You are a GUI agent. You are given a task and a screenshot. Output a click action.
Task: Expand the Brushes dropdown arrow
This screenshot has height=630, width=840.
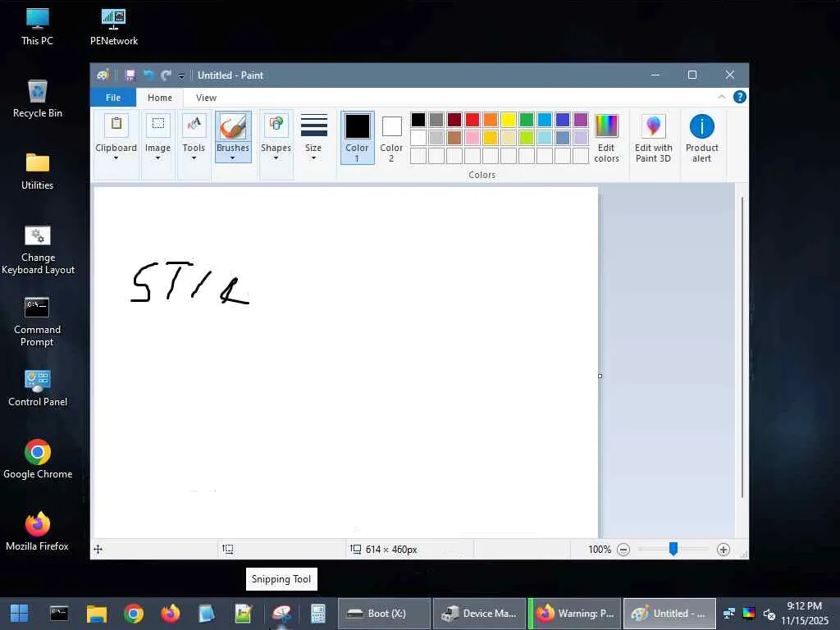pyautogui.click(x=233, y=158)
